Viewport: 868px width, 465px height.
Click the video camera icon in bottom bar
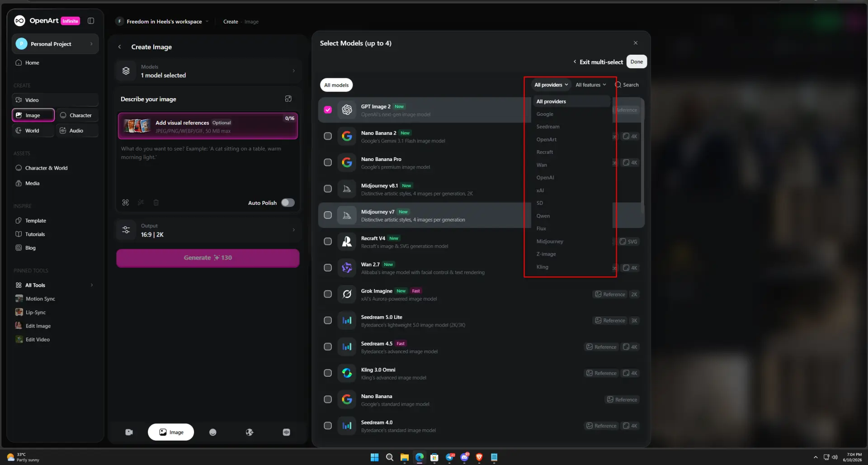[129, 432]
